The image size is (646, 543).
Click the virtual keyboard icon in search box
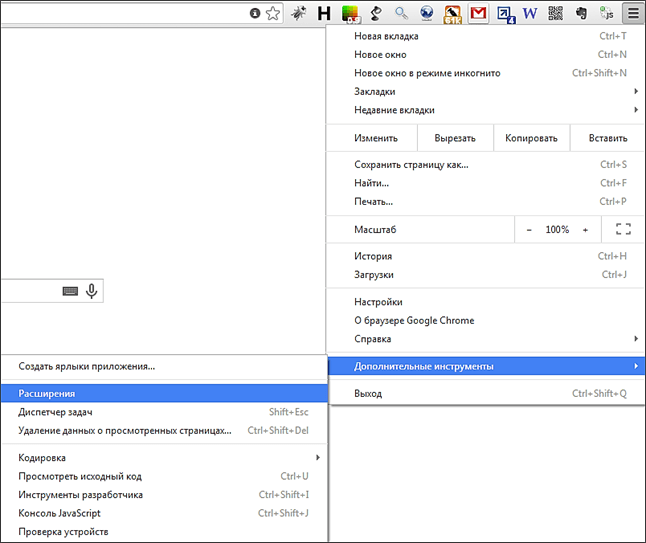tap(70, 291)
